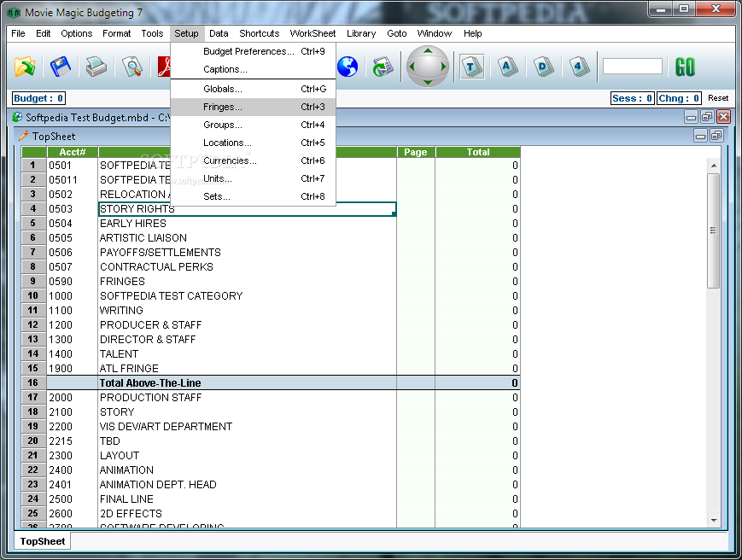Viewport: 742px width, 560px height.
Task: Click the Movie Magic Budgeting title icon
Action: pos(14,12)
